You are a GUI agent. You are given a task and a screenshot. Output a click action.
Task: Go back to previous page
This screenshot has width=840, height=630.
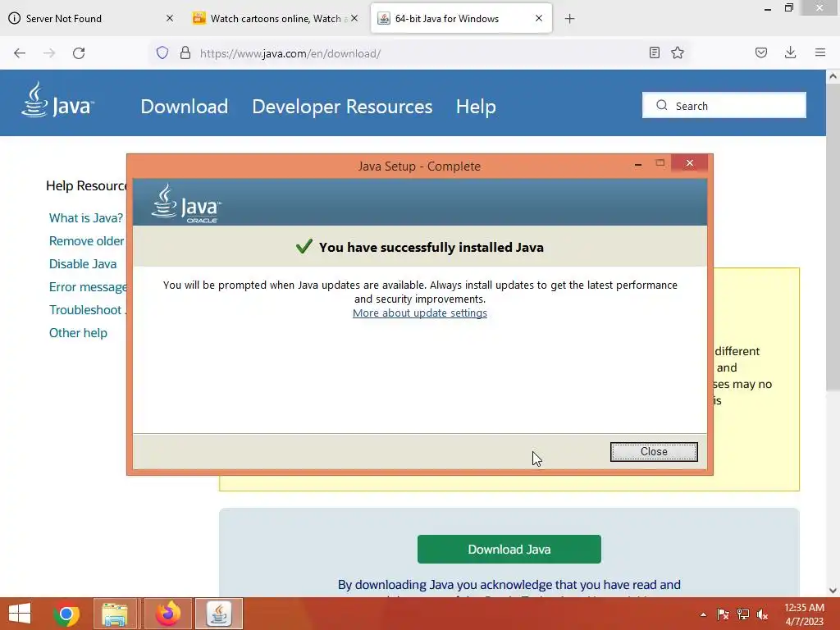click(20, 53)
